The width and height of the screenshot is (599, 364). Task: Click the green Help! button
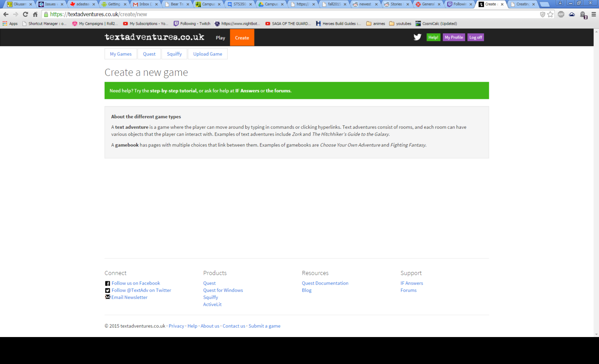pyautogui.click(x=433, y=37)
